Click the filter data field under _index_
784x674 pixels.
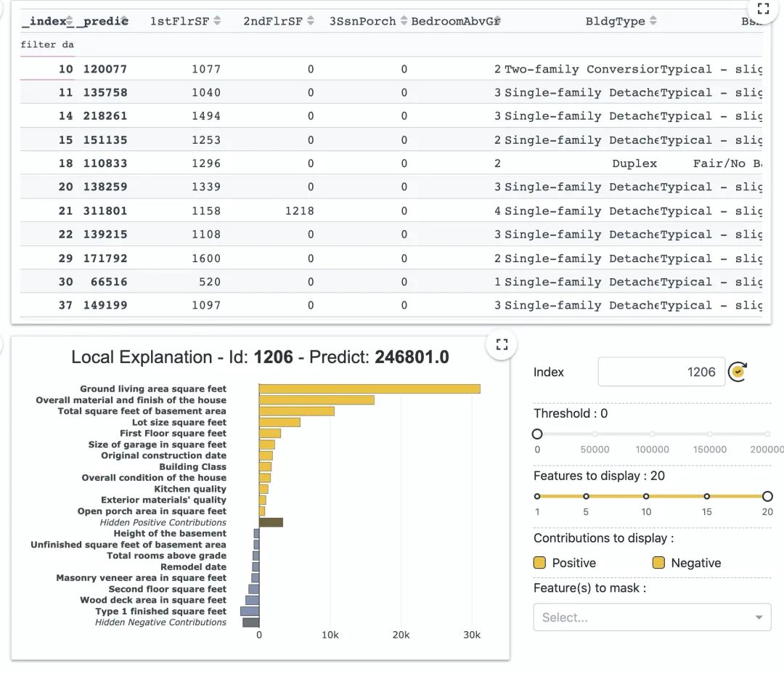(x=47, y=44)
